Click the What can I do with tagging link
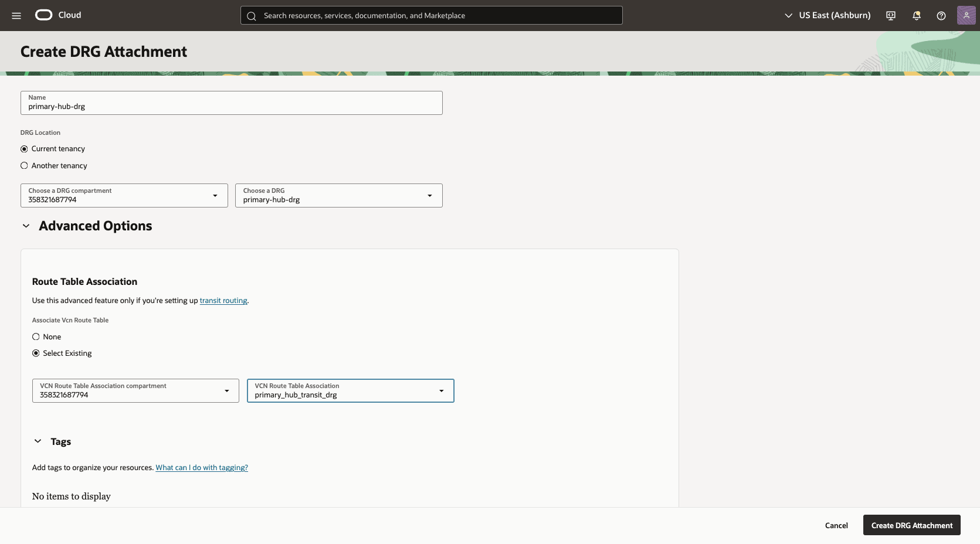This screenshot has height=544, width=980. point(202,467)
